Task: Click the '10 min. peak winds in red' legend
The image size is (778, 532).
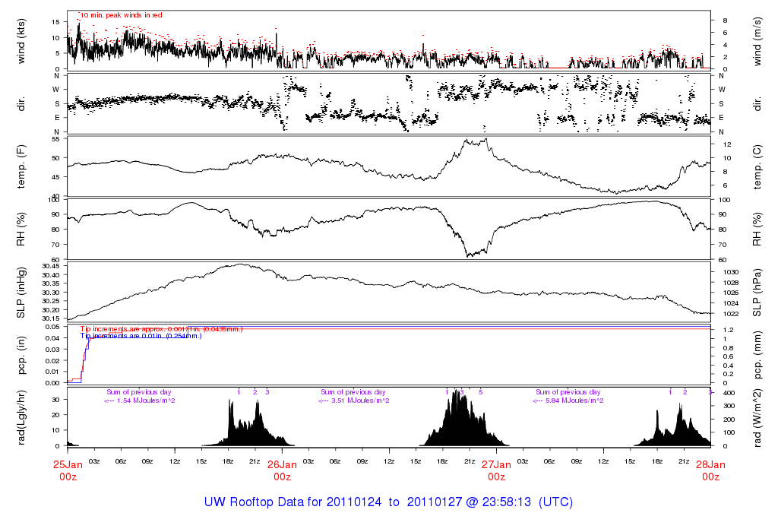Action: click(121, 14)
